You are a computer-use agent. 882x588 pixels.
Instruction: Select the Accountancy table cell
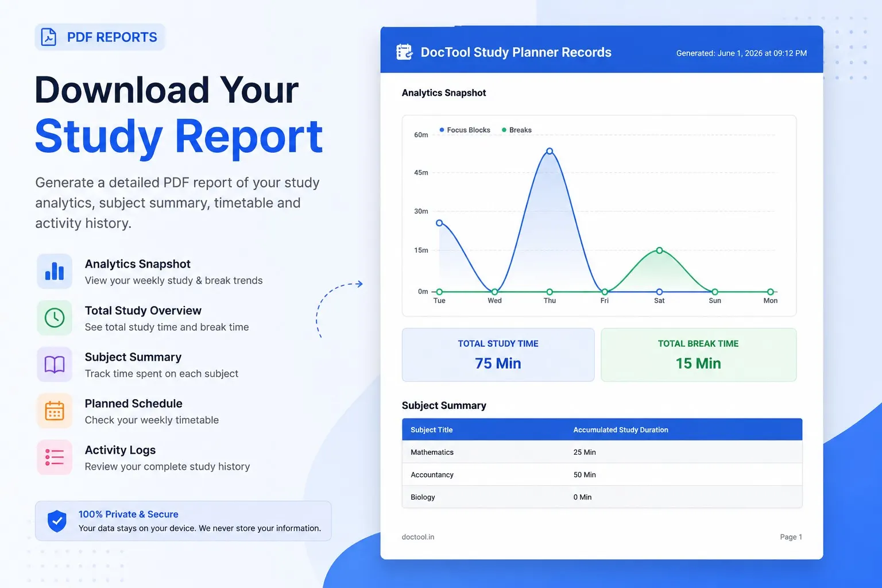(432, 475)
